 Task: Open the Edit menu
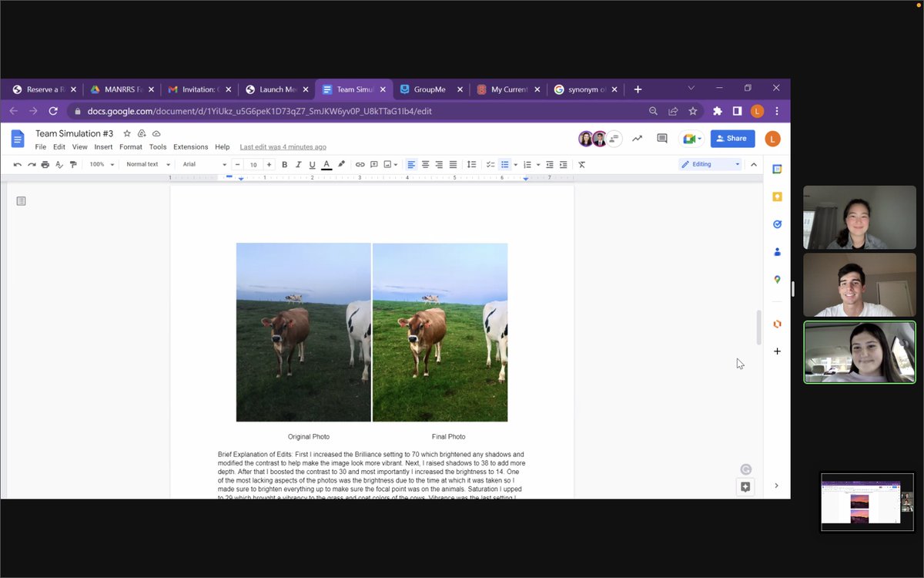pos(59,146)
